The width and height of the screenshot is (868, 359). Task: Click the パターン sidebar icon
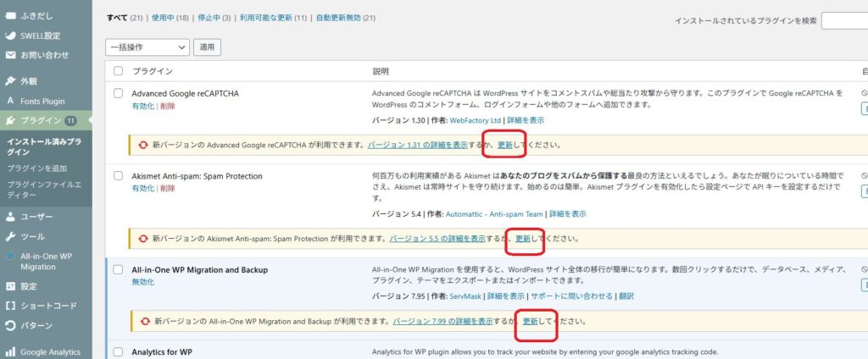click(x=11, y=325)
